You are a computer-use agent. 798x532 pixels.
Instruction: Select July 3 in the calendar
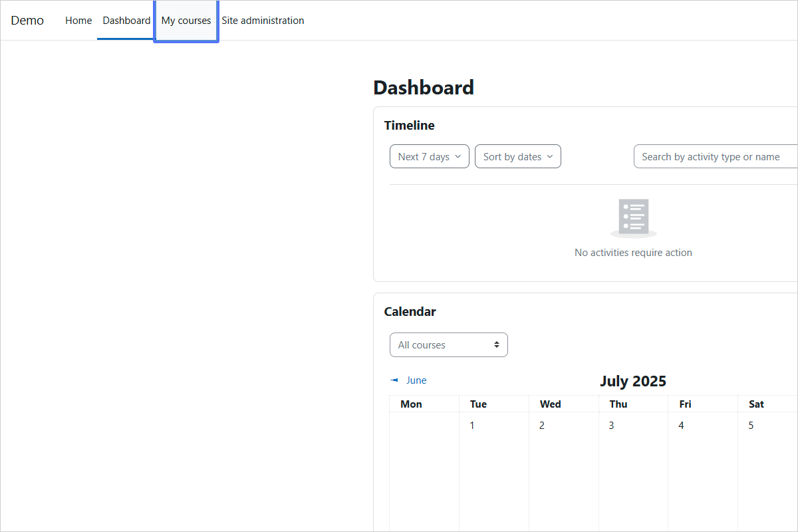[x=612, y=426]
